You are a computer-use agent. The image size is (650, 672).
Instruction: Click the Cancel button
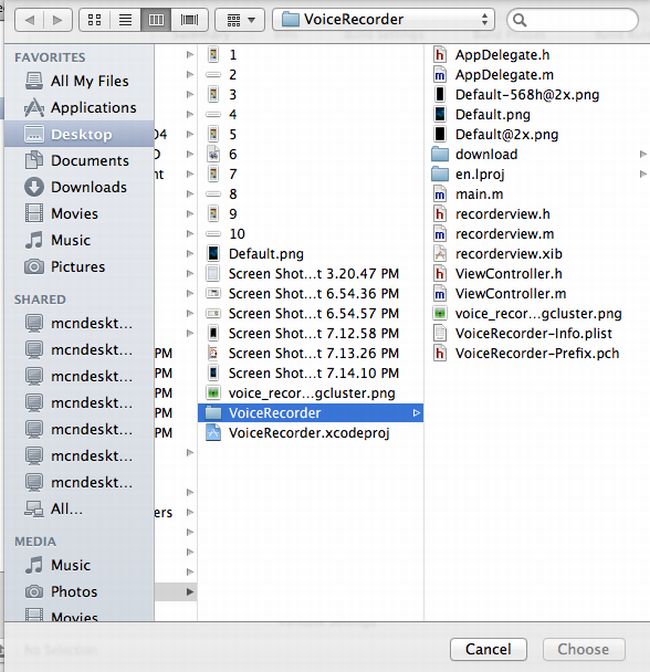point(488,649)
